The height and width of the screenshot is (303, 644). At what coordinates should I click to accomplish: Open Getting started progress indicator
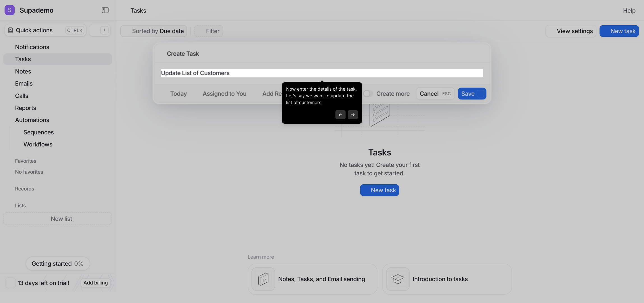[58, 264]
